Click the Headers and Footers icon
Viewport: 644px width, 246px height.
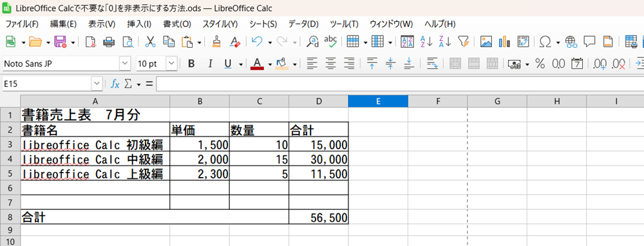pos(608,41)
